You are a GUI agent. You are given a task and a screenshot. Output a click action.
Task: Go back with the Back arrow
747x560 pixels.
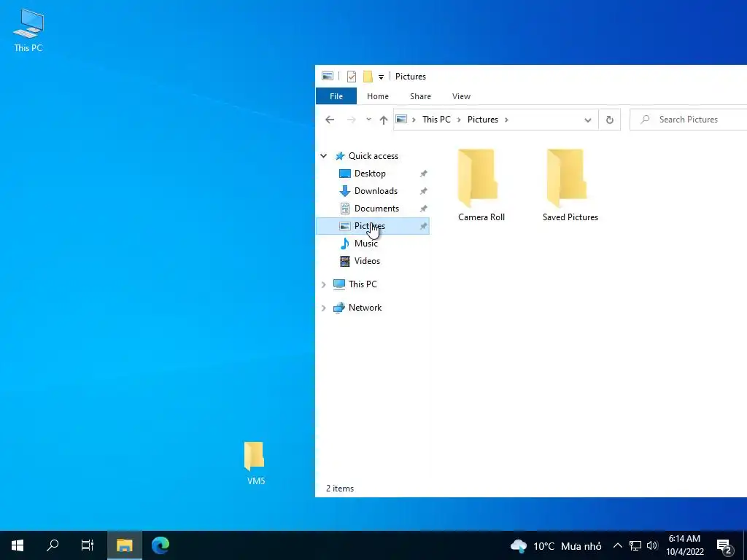click(x=330, y=120)
